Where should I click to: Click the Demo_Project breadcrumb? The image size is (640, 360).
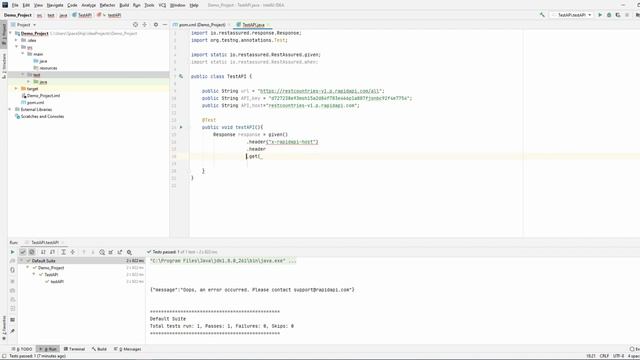[18, 15]
